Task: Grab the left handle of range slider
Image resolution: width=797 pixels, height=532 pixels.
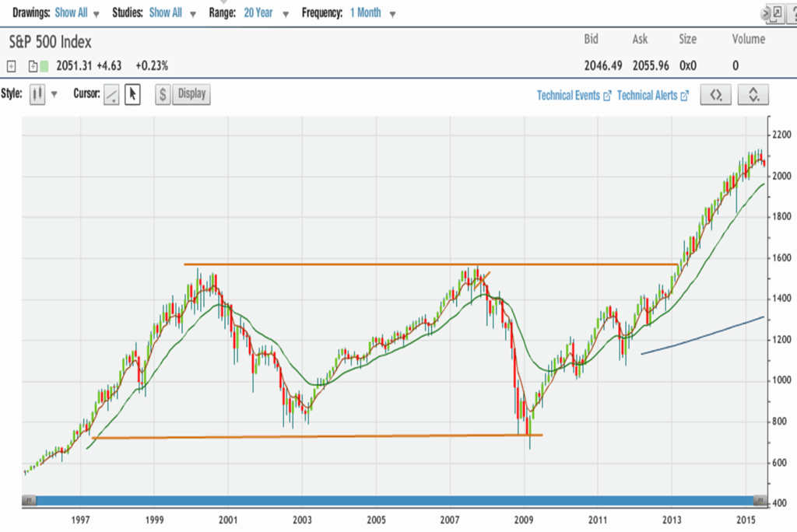Action: coord(28,500)
